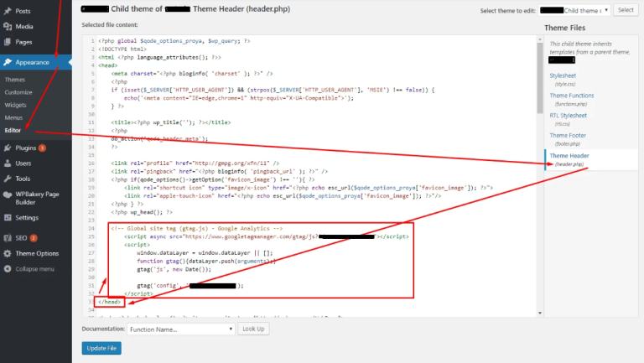Screen dimensions: 644x363
Task: Click the Media library icon
Action: (8, 26)
